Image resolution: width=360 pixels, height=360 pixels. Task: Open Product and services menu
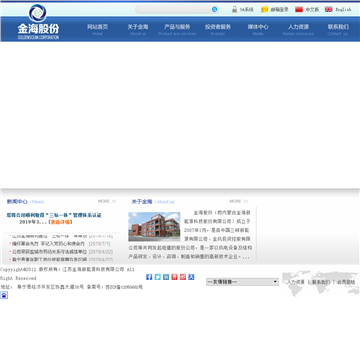[x=177, y=29]
